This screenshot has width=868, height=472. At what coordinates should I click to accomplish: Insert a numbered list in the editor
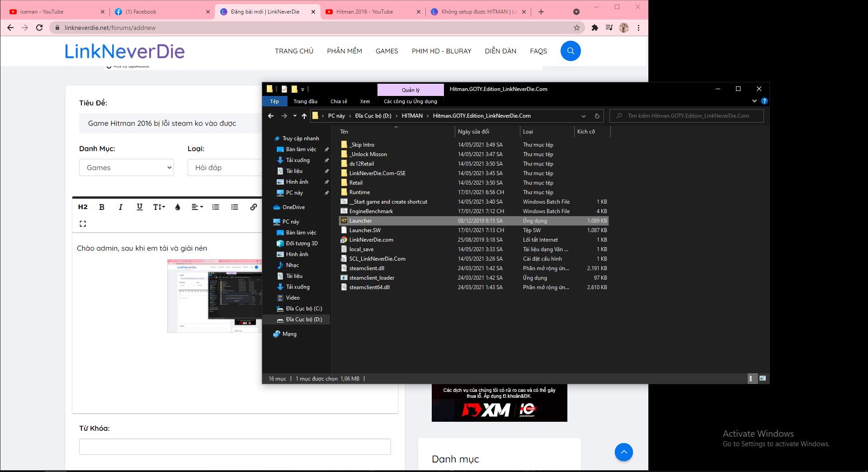tap(216, 207)
